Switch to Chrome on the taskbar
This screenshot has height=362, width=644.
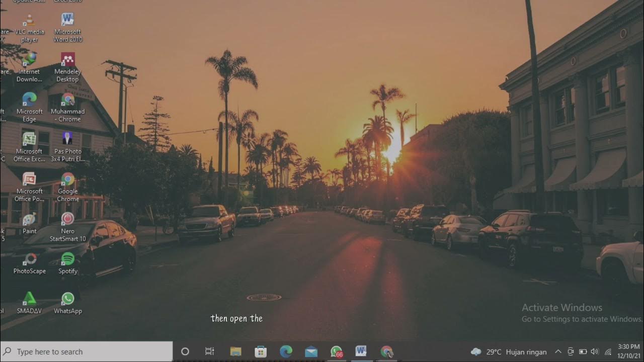[386, 351]
